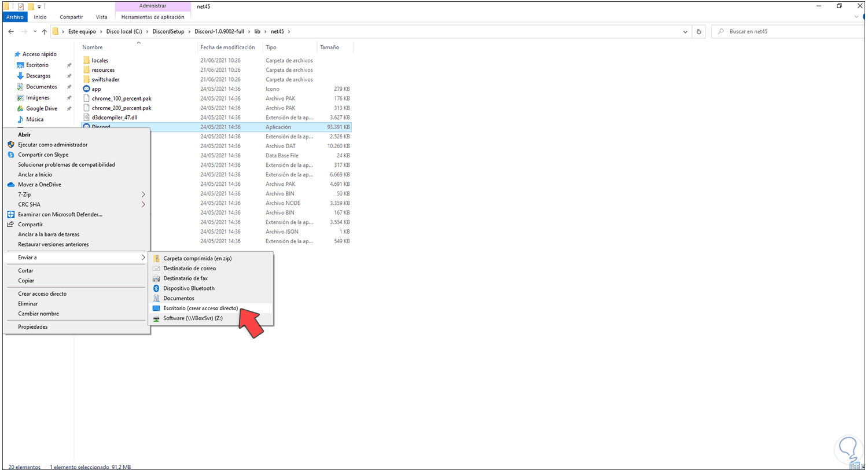
Task: Open Imágenes in the navigation pane
Action: pyautogui.click(x=38, y=98)
